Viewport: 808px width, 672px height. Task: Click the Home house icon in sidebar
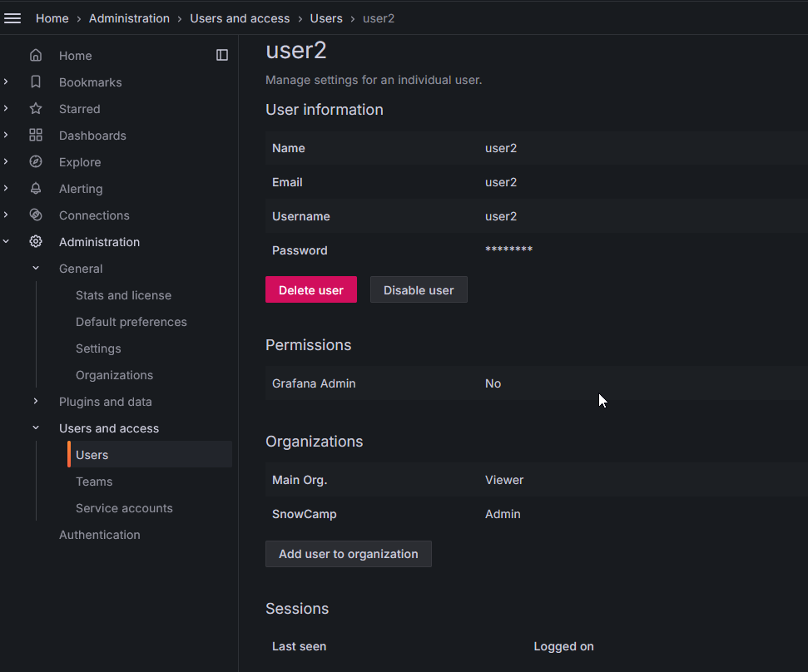pos(36,56)
